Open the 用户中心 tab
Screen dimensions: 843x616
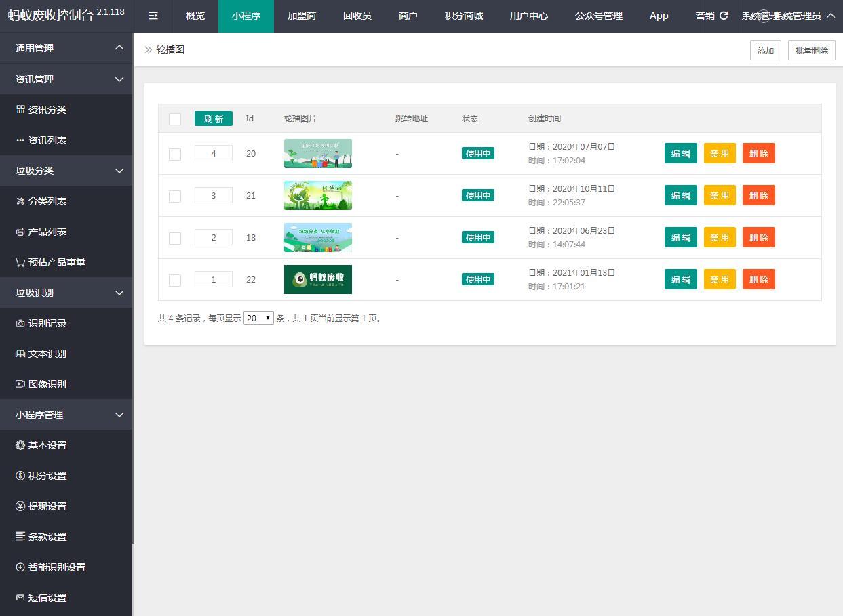click(x=529, y=16)
